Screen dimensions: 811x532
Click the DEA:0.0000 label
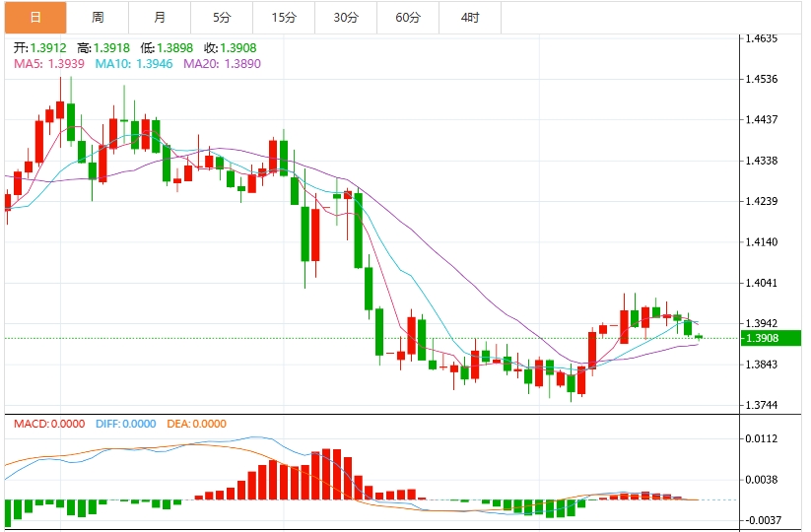(x=196, y=424)
